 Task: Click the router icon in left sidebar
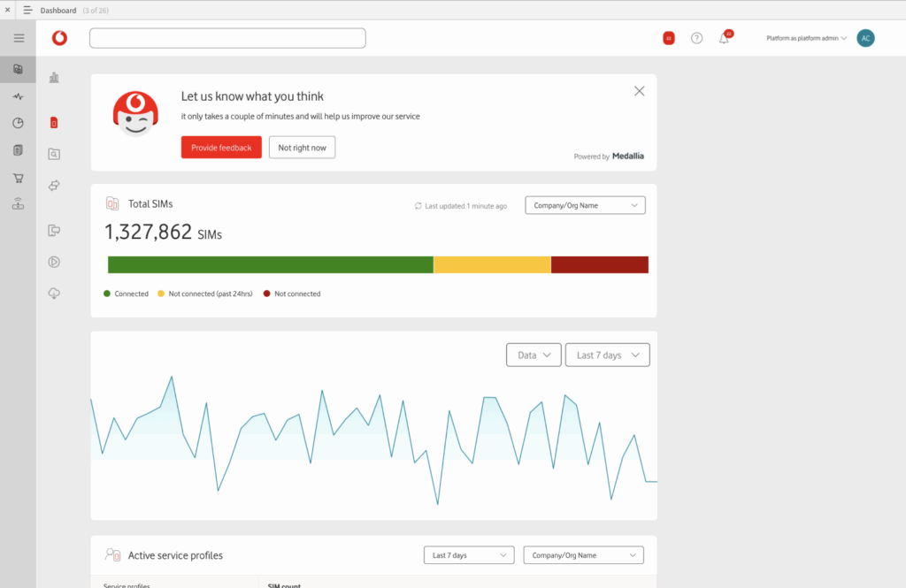pos(18,204)
